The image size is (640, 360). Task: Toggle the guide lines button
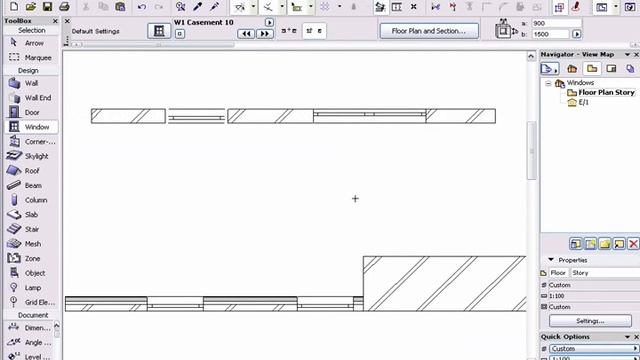tap(240, 7)
